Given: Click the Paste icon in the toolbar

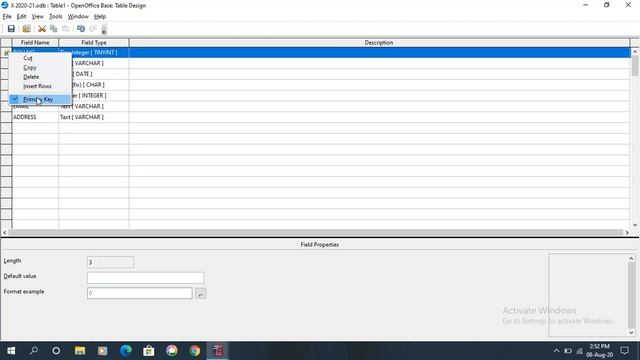Looking at the screenshot, I should 65,29.
